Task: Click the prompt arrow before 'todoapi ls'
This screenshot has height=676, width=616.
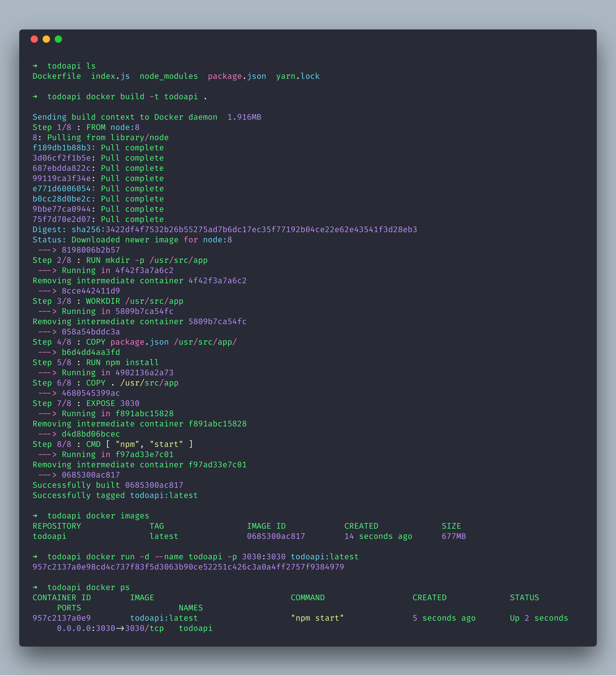Action: (x=35, y=66)
